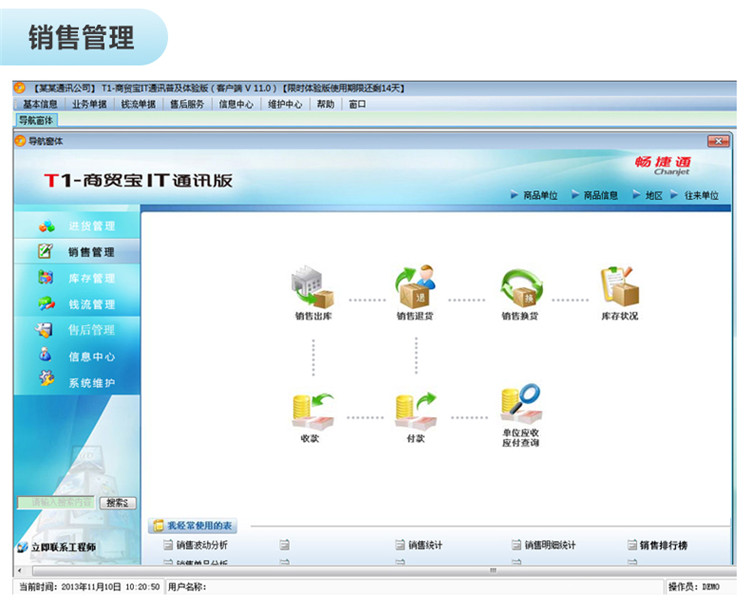Screen dimensions: 750x603
Task: Open the 销售排行榜 report link
Action: pos(663,545)
